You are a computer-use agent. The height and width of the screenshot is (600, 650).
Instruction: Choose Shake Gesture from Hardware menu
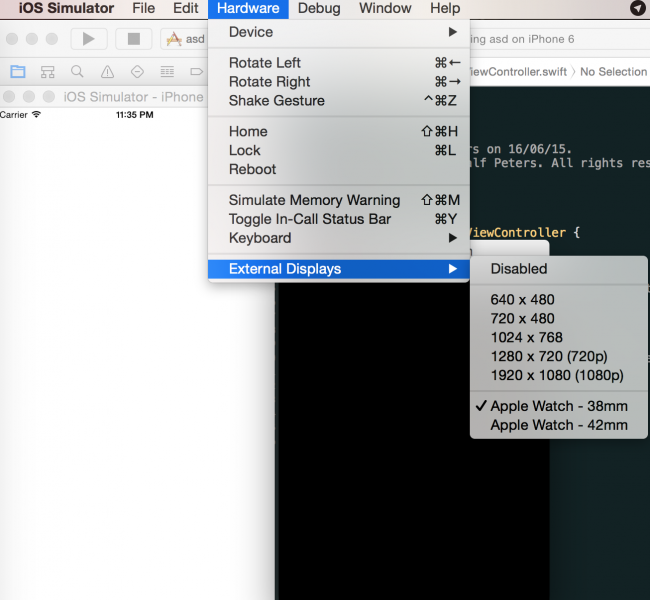tap(276, 101)
